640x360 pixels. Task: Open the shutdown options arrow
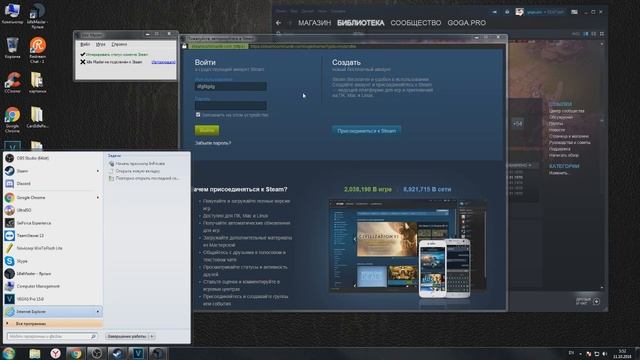(152, 336)
